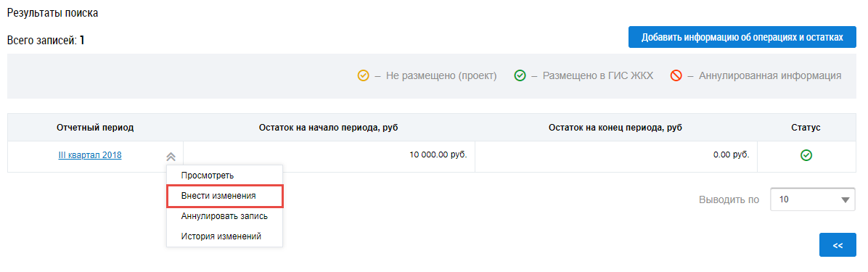Click the 'Статус' column header
This screenshot has height=272, width=868.
click(806, 128)
